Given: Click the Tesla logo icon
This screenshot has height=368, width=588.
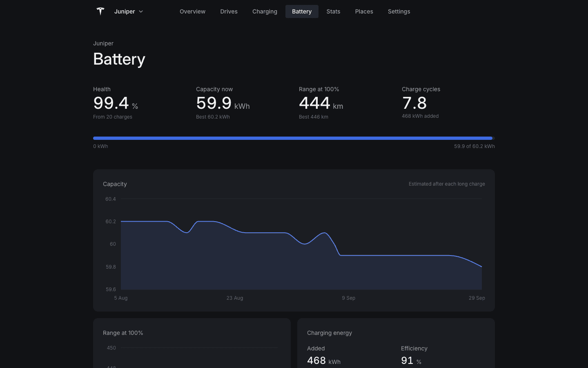Looking at the screenshot, I should (100, 11).
